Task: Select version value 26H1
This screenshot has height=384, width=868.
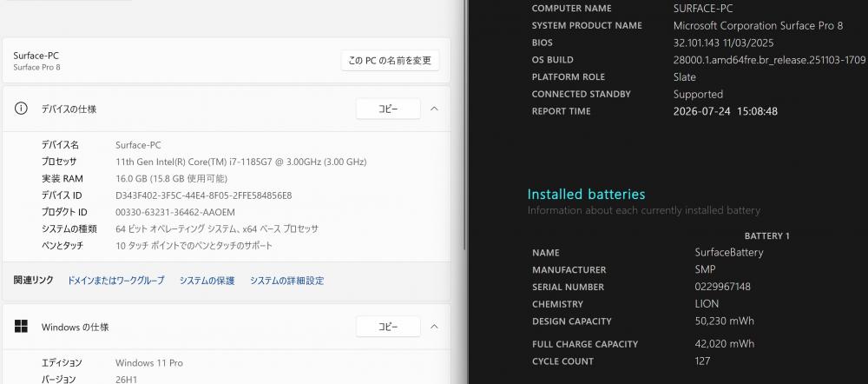Action: [126, 380]
